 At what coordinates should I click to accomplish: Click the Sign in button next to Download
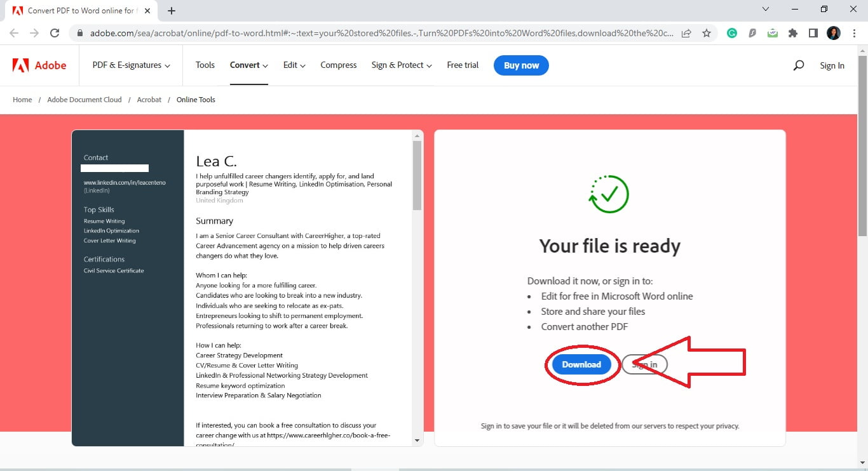click(644, 364)
